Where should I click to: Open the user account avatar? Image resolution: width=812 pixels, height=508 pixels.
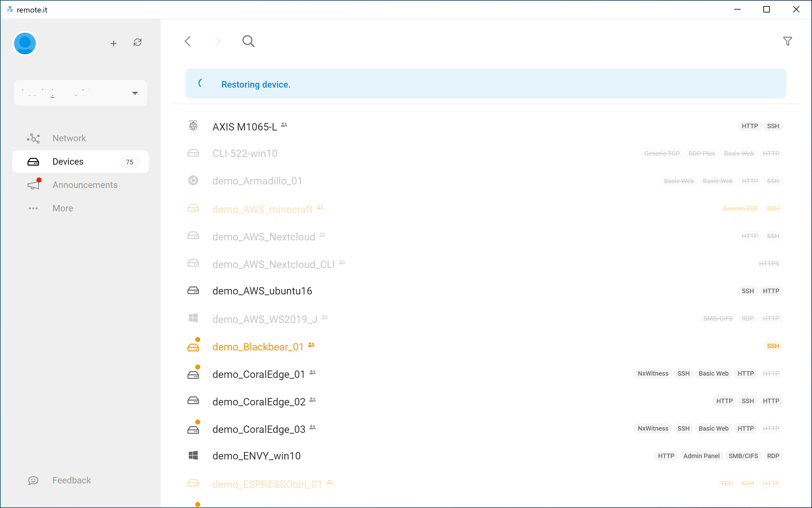(x=25, y=43)
